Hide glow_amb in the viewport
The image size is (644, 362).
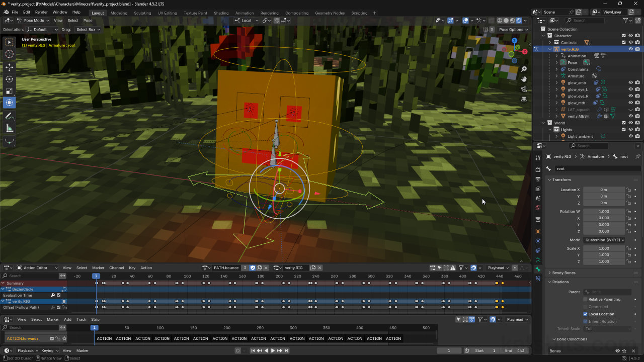[x=630, y=82]
